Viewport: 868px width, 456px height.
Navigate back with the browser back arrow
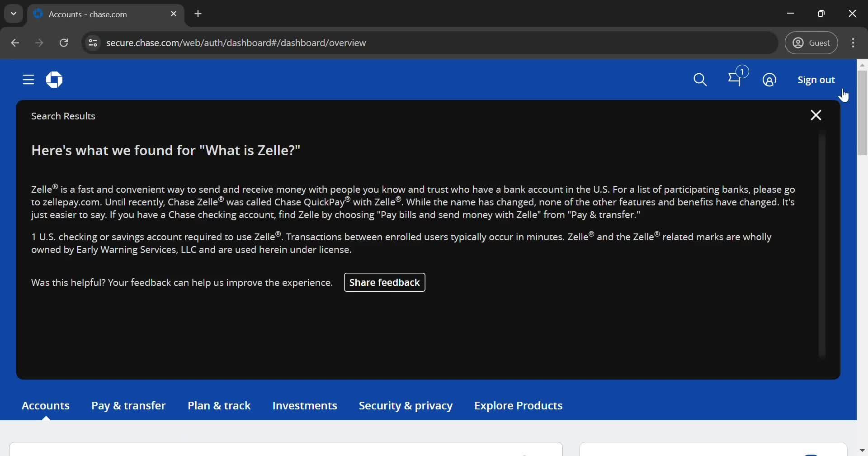pos(15,43)
